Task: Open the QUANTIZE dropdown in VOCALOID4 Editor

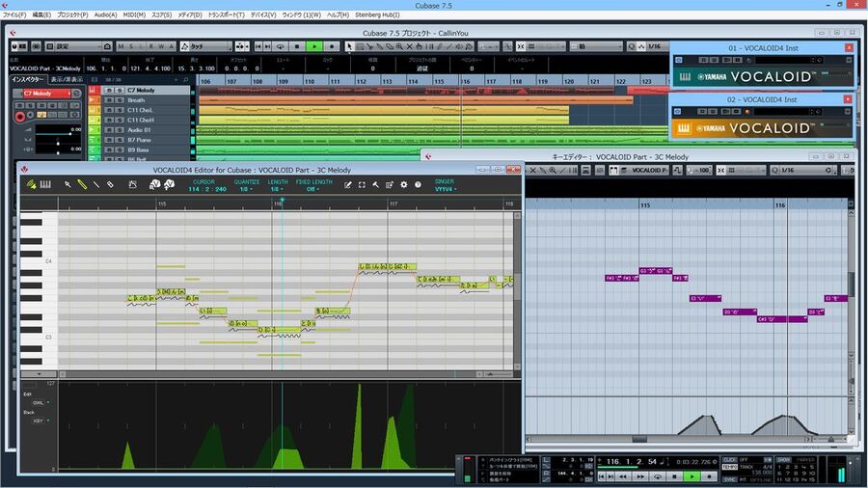Action: pos(246,189)
